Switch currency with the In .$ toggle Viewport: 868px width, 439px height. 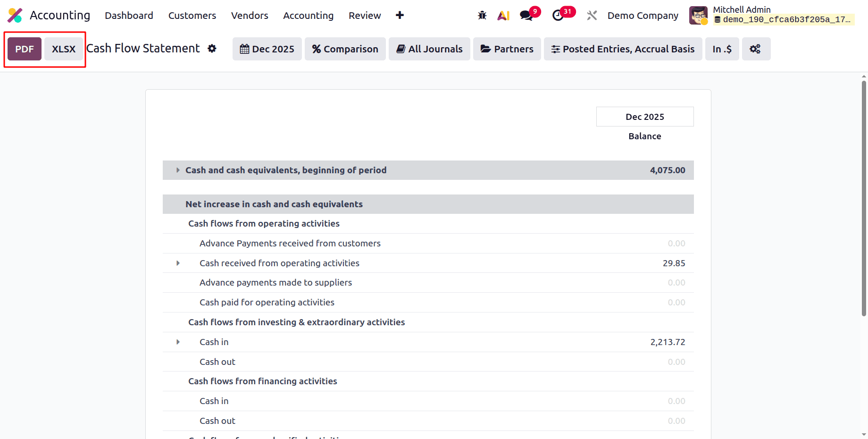[722, 49]
